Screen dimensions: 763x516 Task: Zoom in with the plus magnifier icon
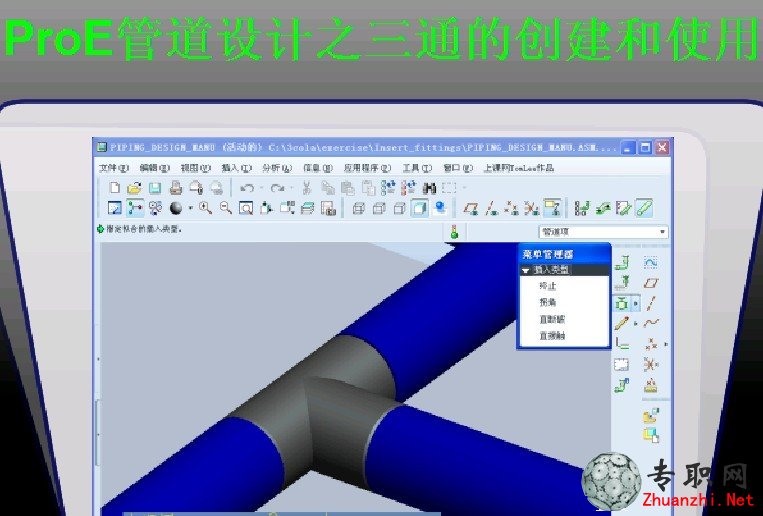click(205, 208)
